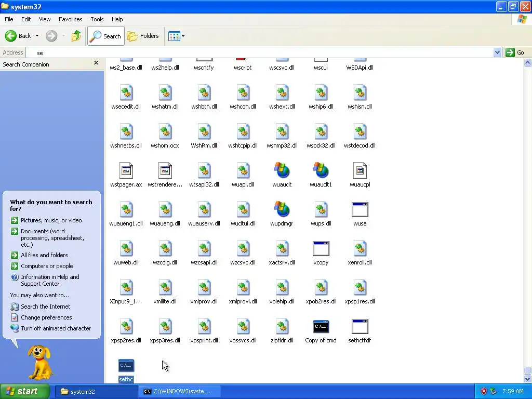Search for Pictures, music, or video
Screen dimensions: 532x399
point(51,220)
